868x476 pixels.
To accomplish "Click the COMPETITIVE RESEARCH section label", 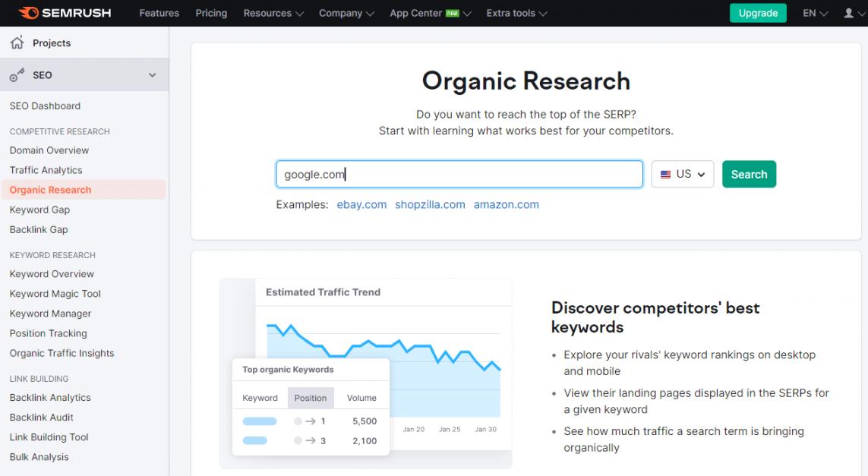I will click(x=60, y=132).
